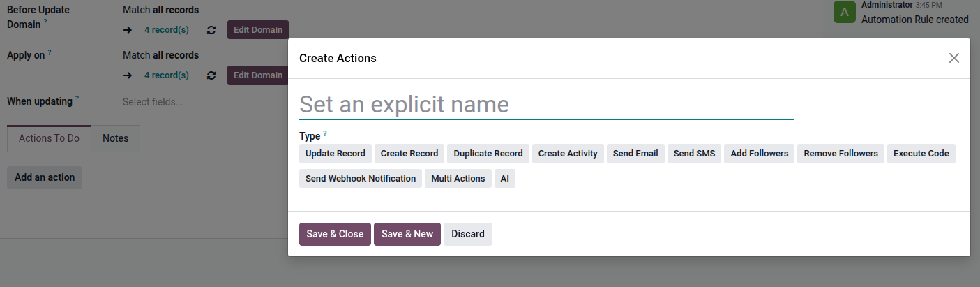The height and width of the screenshot is (287, 980).
Task: Select the Update Record action type
Action: click(335, 154)
